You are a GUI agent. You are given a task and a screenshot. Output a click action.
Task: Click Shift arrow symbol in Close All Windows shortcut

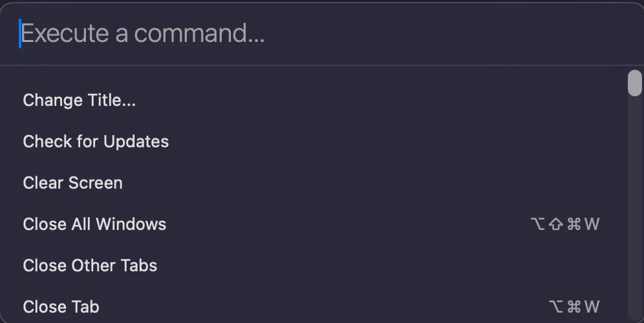555,224
